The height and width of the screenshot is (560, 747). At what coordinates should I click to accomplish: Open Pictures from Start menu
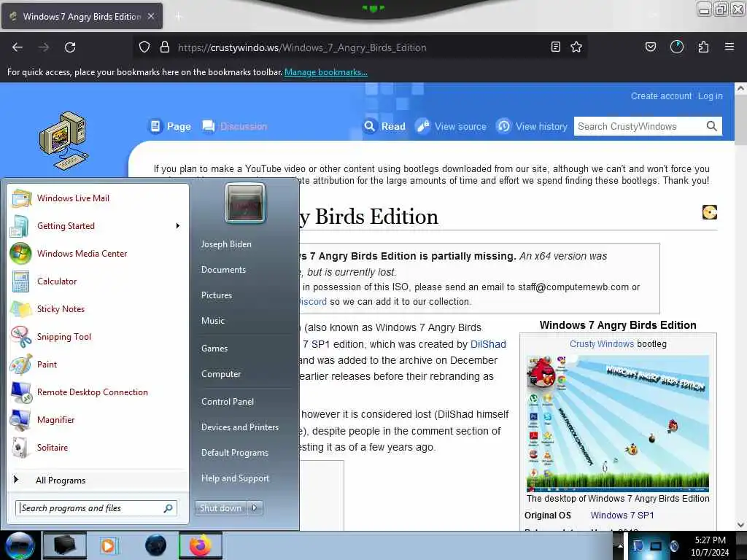coord(216,295)
